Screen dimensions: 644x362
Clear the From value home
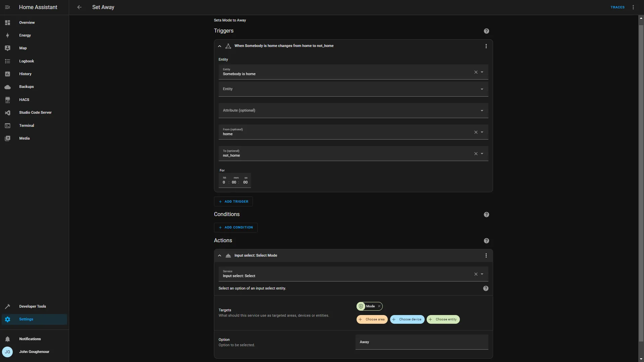point(476,132)
